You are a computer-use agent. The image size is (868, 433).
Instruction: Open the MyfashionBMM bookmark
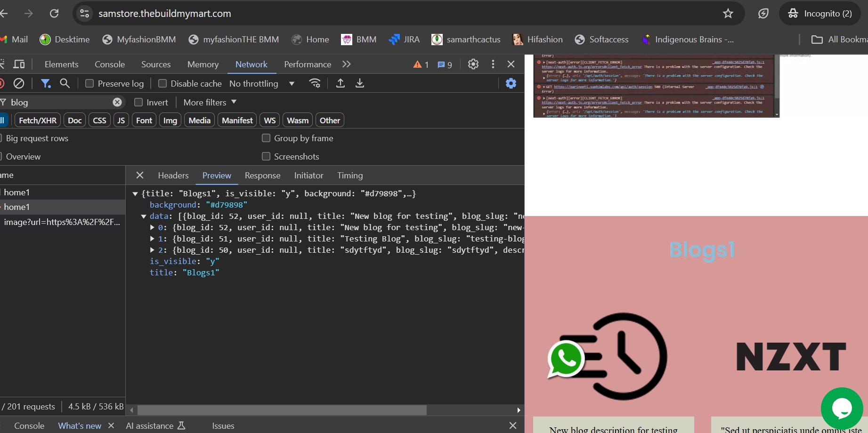(x=139, y=40)
